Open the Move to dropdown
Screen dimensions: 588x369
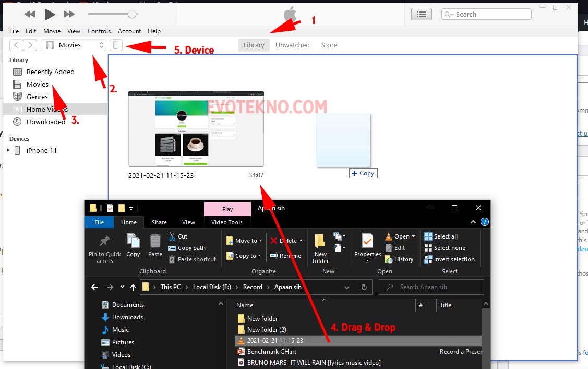(243, 241)
